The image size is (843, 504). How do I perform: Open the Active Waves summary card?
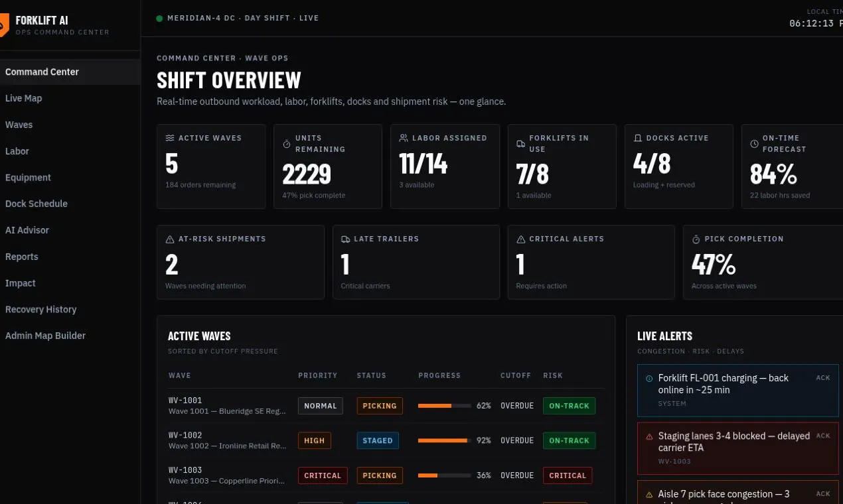[211, 166]
